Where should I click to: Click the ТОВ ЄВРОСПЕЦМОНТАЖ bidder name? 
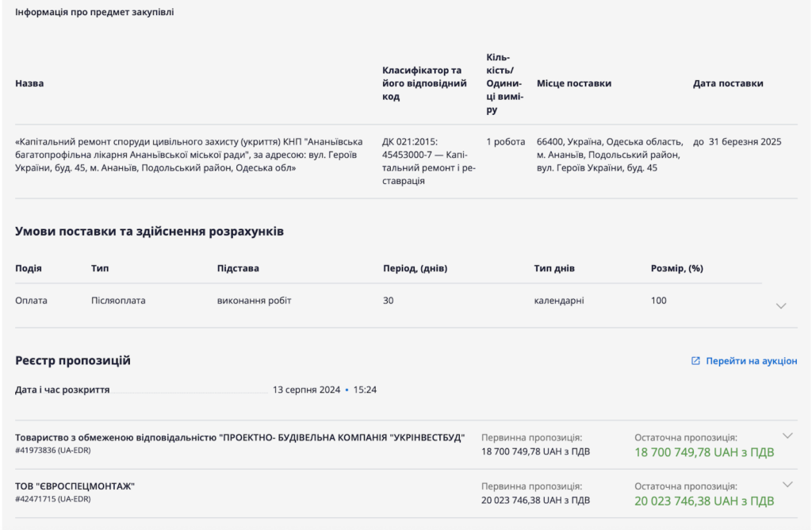click(x=75, y=486)
